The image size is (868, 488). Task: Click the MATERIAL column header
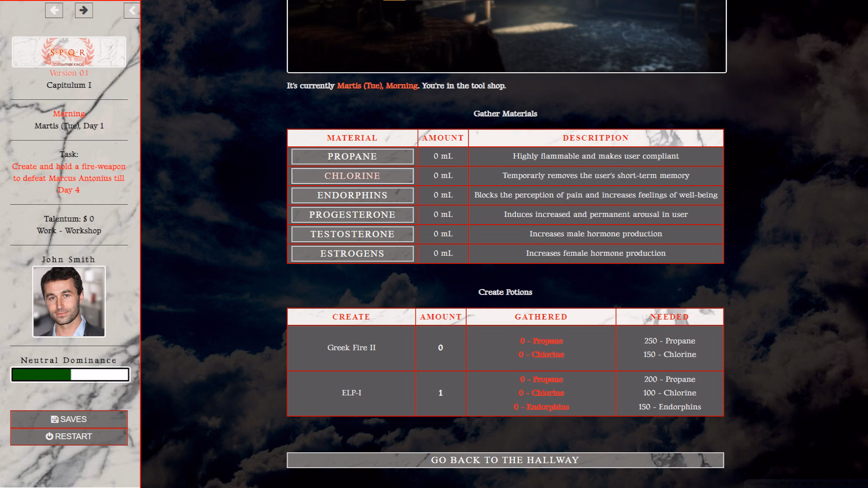352,138
